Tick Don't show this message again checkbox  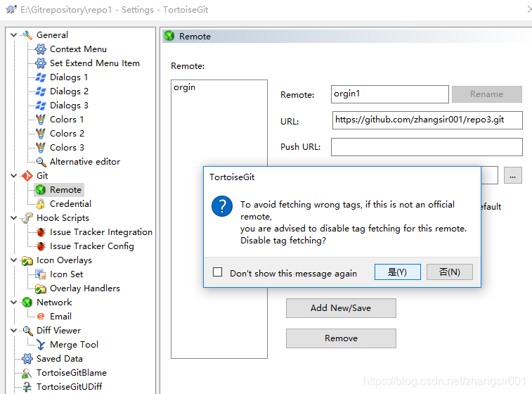(217, 272)
